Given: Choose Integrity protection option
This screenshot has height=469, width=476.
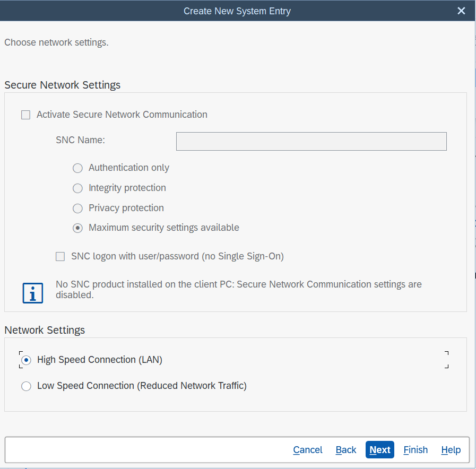Looking at the screenshot, I should pyautogui.click(x=78, y=188).
